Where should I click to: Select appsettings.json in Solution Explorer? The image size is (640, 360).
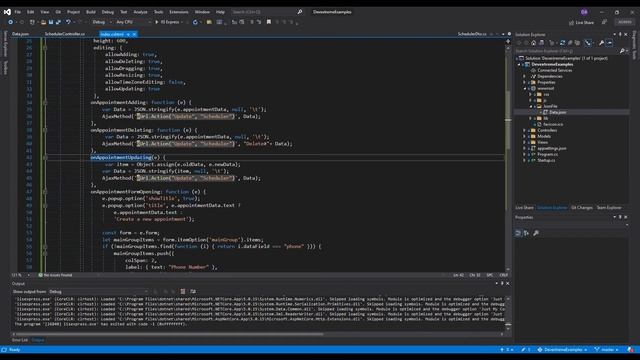click(x=551, y=149)
